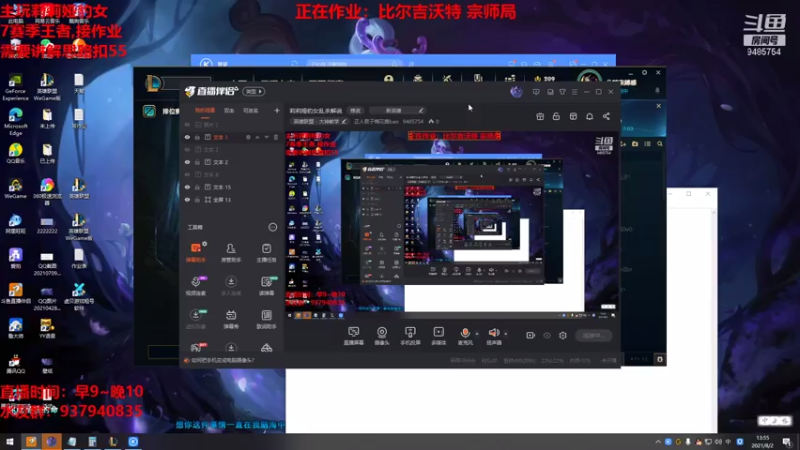
Task: Share the live room via share icon
Action: click(606, 116)
